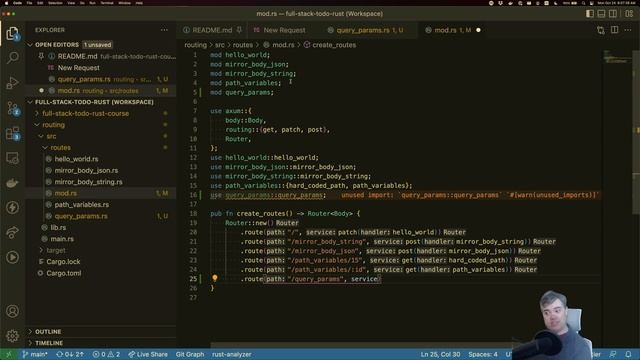
Task: Open Git Graph from status bar
Action: click(x=190, y=354)
